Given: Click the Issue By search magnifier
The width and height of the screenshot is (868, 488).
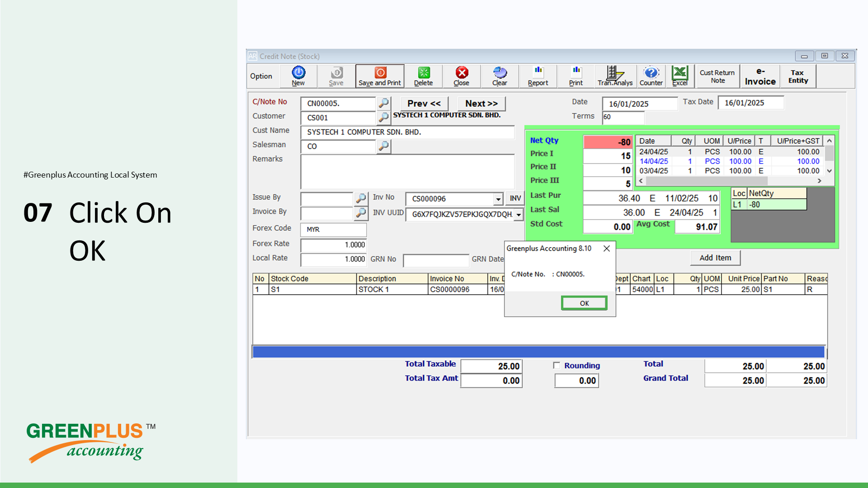Looking at the screenshot, I should 361,198.
